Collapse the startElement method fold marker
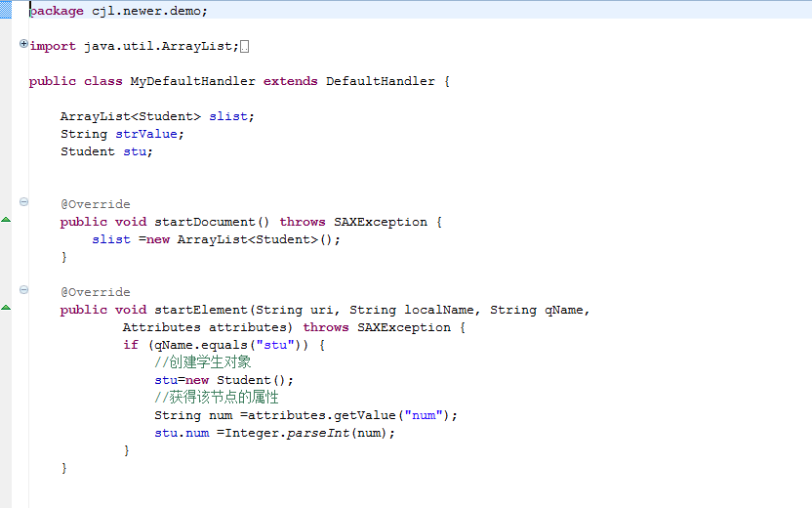This screenshot has height=508, width=812. tap(23, 290)
